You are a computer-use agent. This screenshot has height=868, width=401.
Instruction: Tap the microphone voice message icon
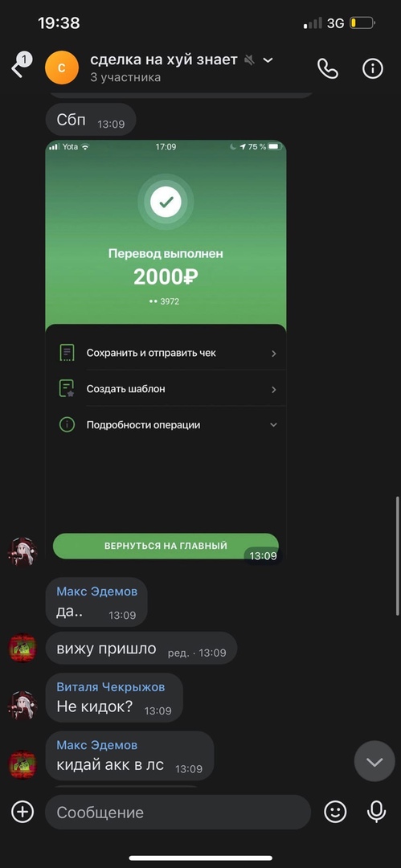[377, 812]
